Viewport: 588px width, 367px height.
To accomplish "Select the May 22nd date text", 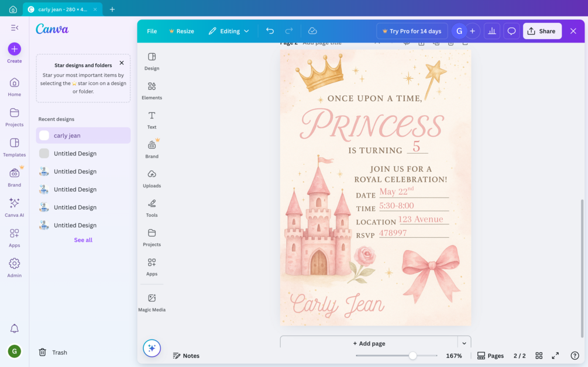I will pos(397,191).
